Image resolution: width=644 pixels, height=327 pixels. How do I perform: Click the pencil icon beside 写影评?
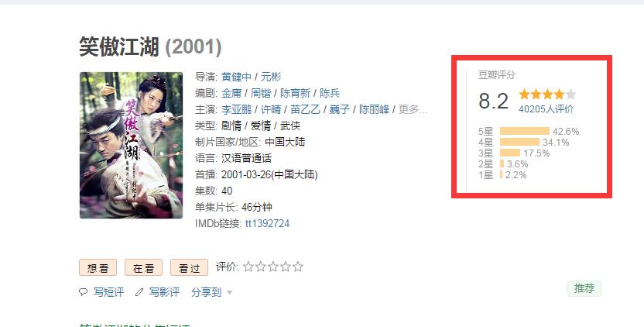tap(139, 292)
